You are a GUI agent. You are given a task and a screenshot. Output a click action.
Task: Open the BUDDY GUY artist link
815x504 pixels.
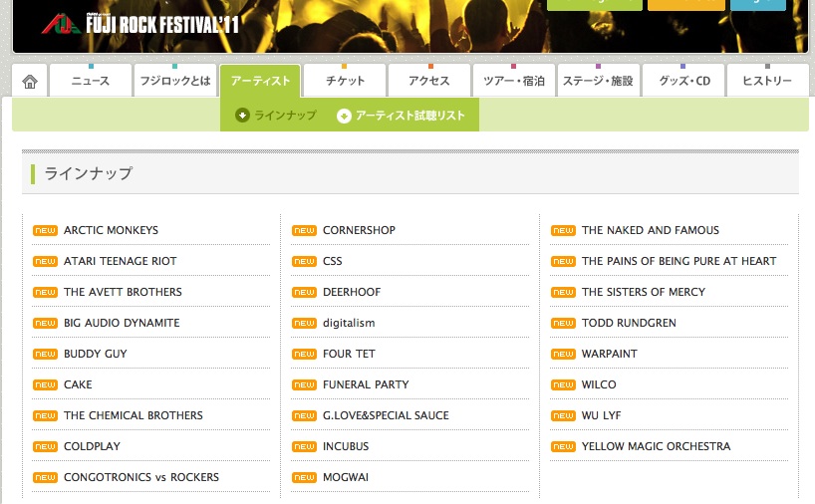point(95,354)
